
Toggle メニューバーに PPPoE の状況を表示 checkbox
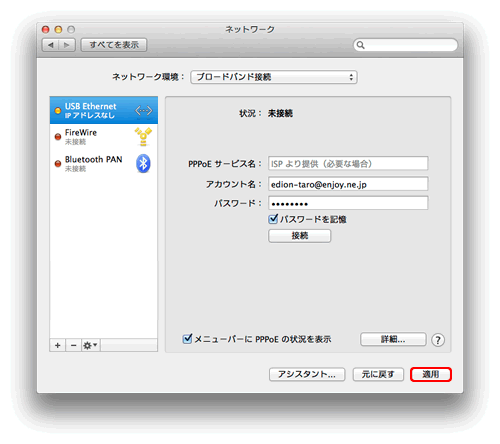[x=187, y=339]
